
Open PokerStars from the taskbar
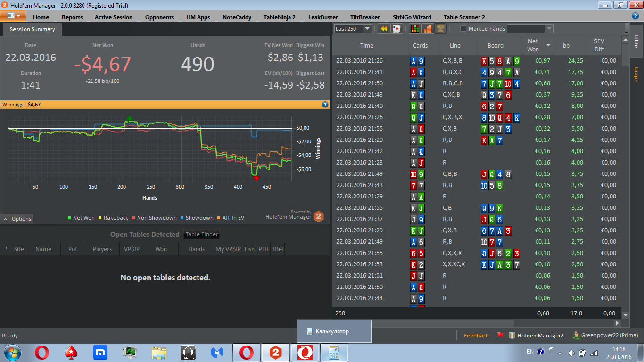pos(71,352)
